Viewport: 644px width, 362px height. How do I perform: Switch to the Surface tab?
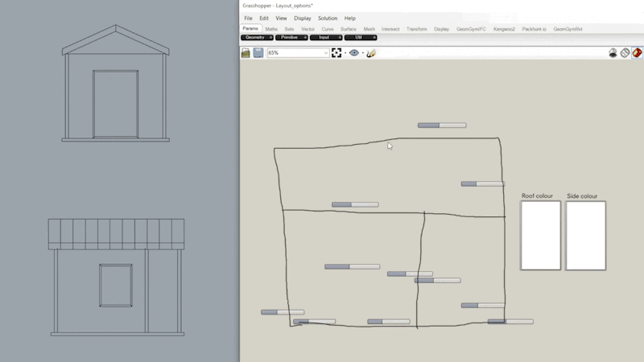[x=349, y=29]
